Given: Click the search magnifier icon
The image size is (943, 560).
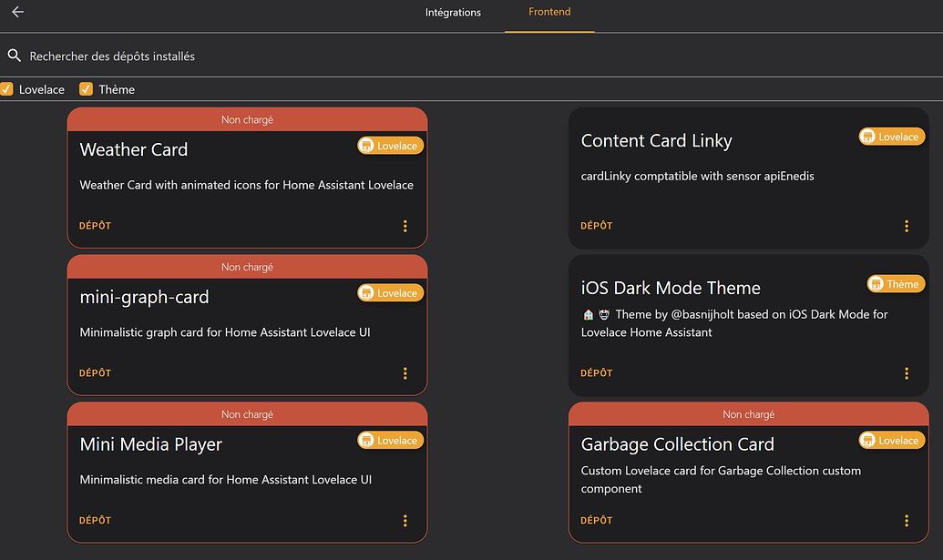Looking at the screenshot, I should [14, 56].
